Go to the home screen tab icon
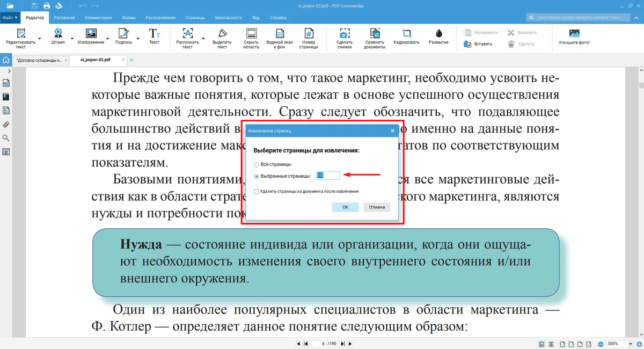The image size is (644, 349). point(5,60)
